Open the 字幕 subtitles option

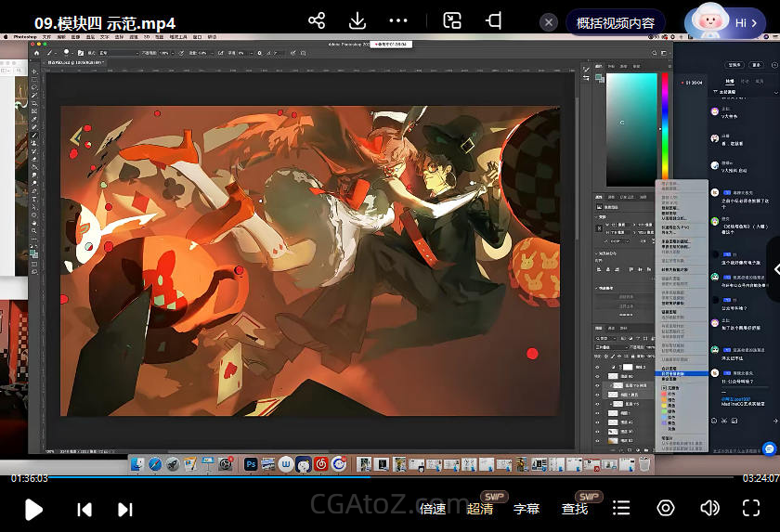click(x=526, y=509)
